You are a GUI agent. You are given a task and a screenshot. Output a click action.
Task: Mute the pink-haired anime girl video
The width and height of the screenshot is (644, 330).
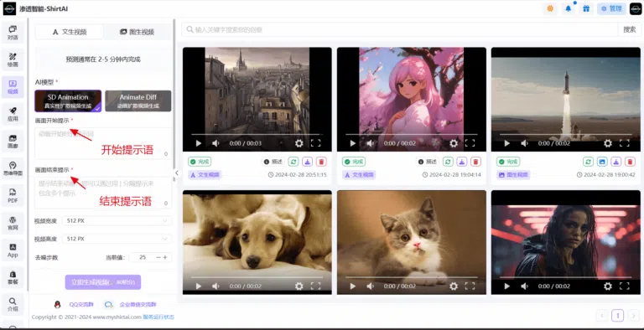(x=370, y=143)
